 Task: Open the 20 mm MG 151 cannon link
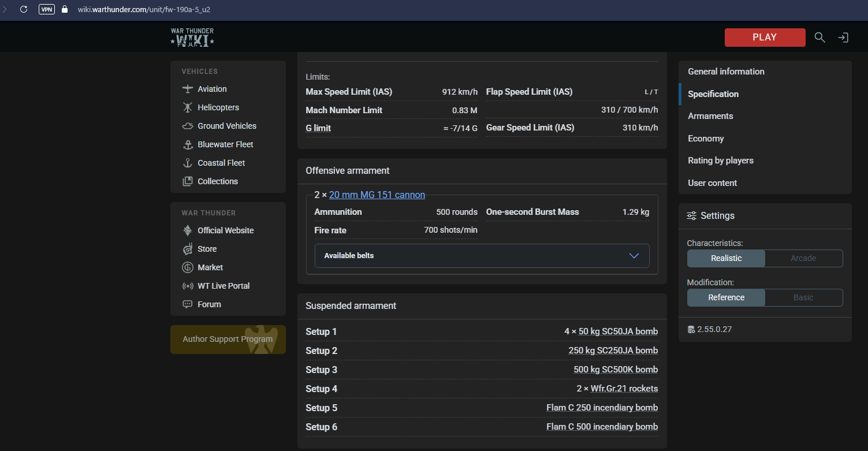click(x=377, y=195)
